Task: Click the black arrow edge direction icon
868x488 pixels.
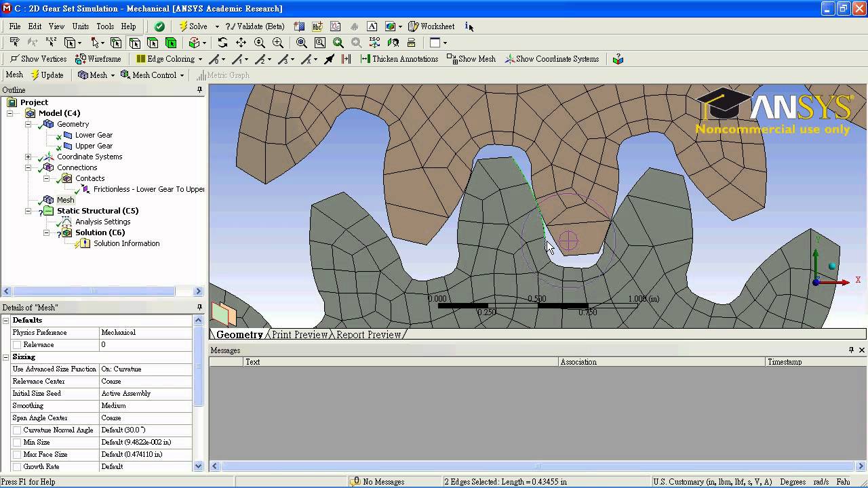Action: click(330, 59)
